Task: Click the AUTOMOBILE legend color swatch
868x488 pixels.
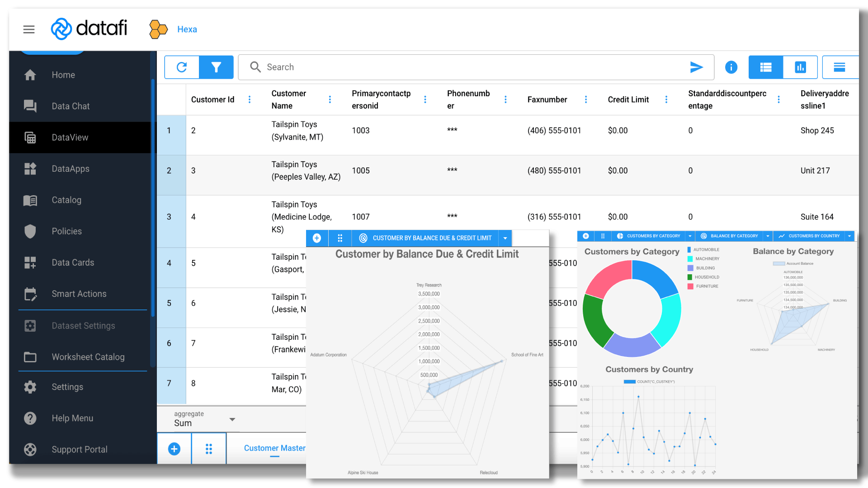Action: click(689, 249)
